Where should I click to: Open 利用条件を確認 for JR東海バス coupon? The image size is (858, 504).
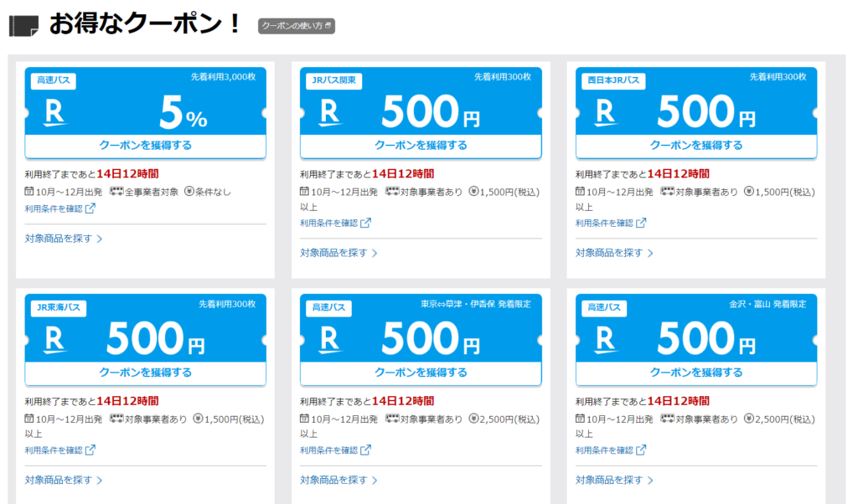click(x=59, y=450)
